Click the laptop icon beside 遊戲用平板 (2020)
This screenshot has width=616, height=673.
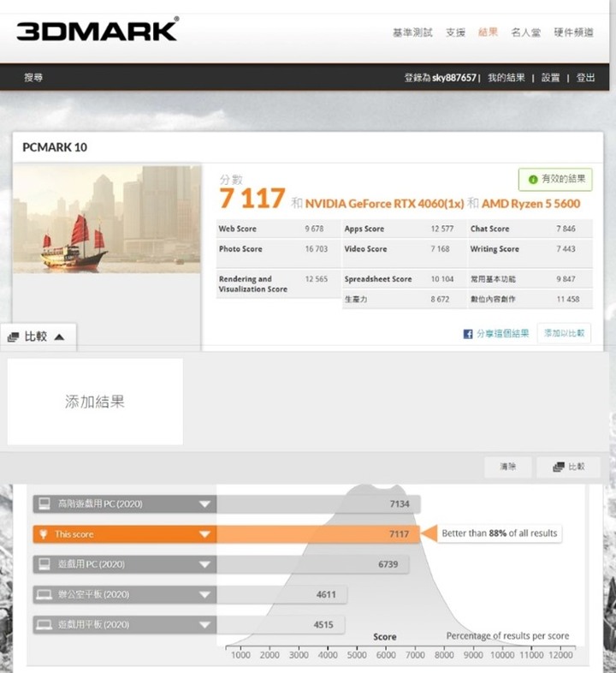point(44,624)
